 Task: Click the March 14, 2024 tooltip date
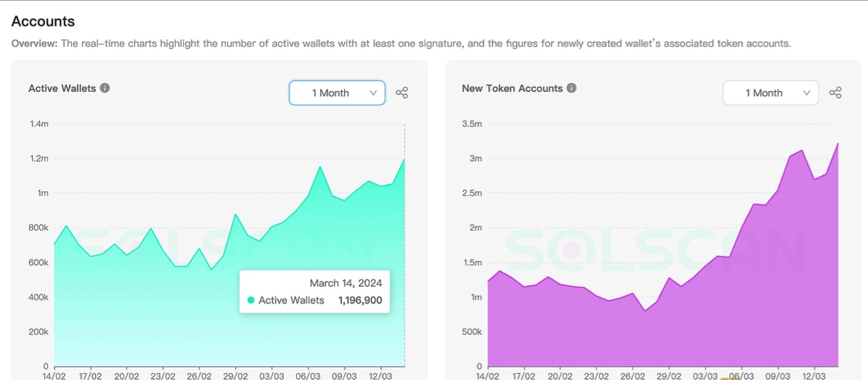[x=345, y=283]
